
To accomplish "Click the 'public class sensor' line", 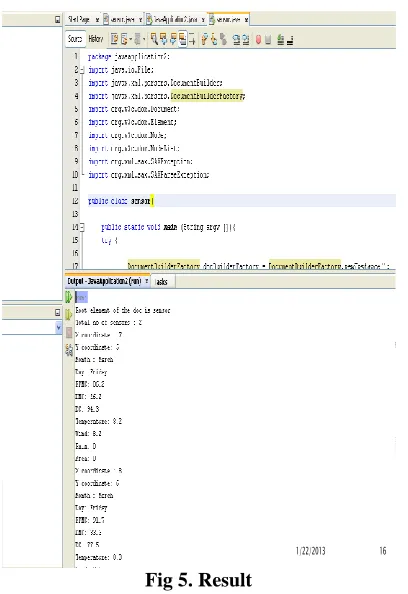I will [120, 201].
